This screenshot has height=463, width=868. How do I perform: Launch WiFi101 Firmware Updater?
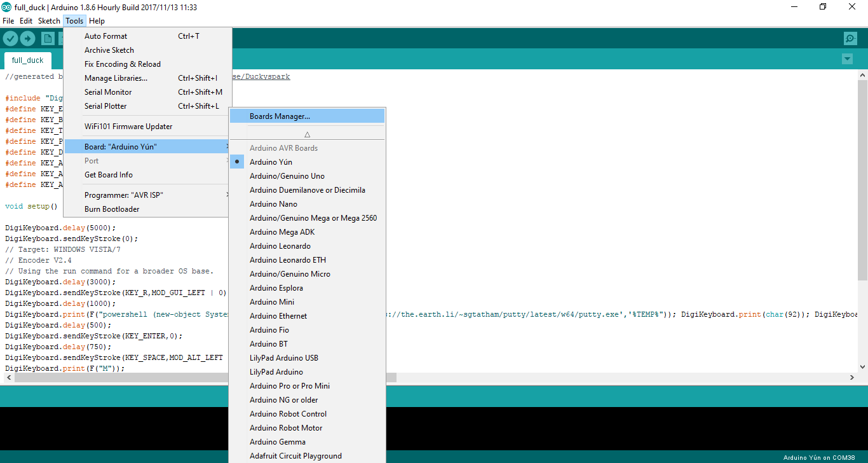click(x=147, y=127)
